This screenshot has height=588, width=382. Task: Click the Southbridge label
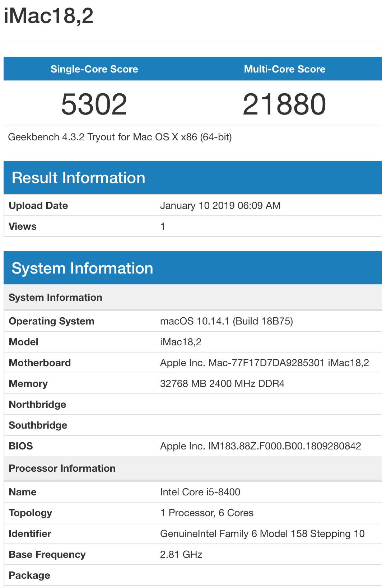pyautogui.click(x=38, y=425)
